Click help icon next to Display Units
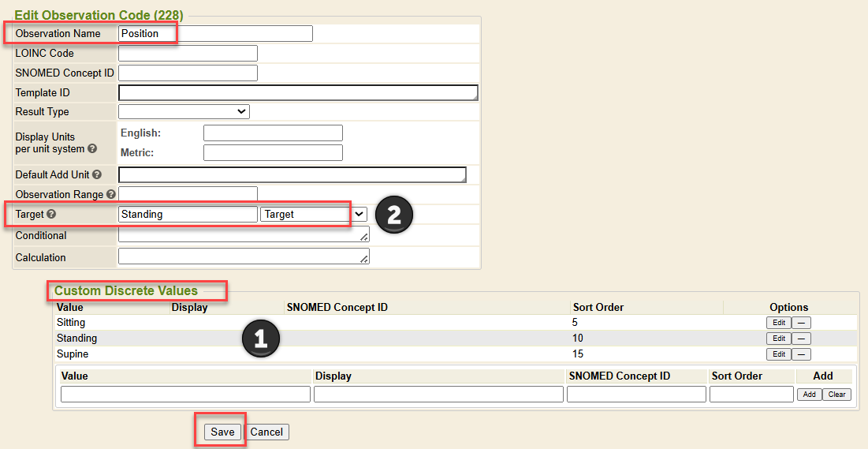 [92, 148]
